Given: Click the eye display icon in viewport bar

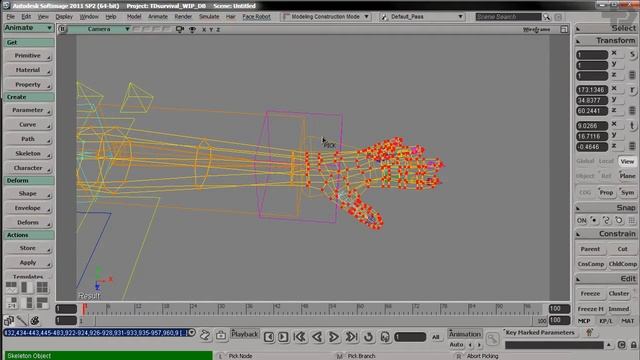Looking at the screenshot, I should pos(192,29).
